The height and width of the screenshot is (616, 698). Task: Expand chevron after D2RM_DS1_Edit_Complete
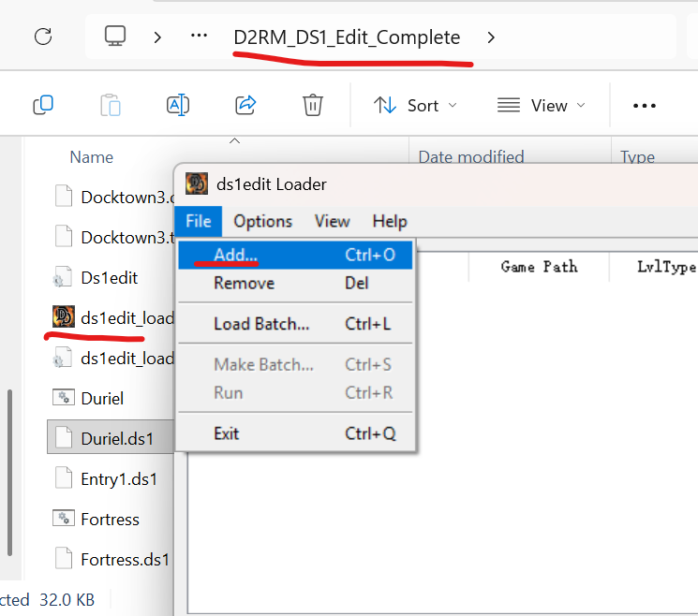click(491, 37)
